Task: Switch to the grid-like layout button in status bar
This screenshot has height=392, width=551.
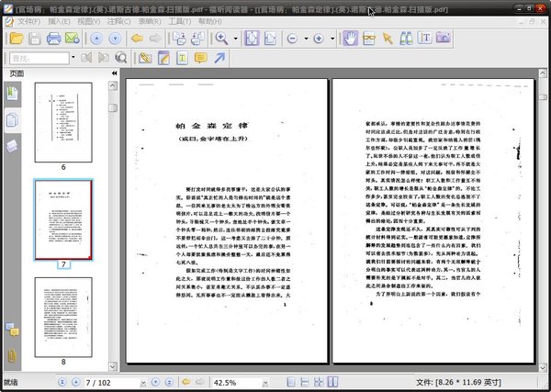Action: point(319,382)
